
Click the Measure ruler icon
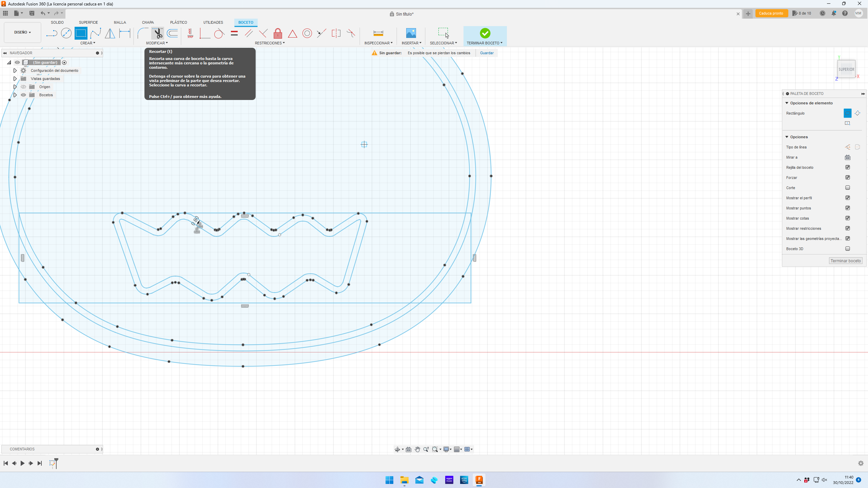pyautogui.click(x=378, y=33)
